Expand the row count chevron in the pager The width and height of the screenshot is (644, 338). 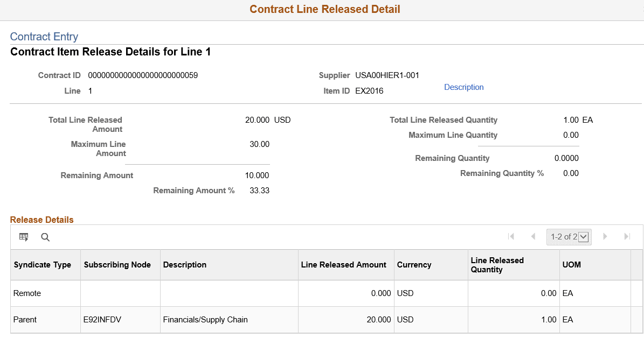583,236
